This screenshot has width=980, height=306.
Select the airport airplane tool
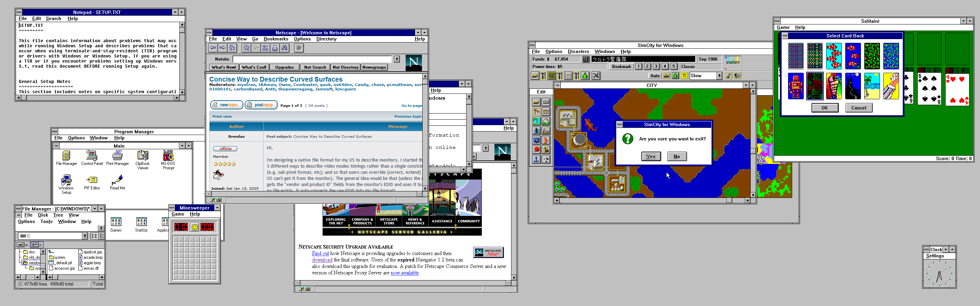[546, 159]
